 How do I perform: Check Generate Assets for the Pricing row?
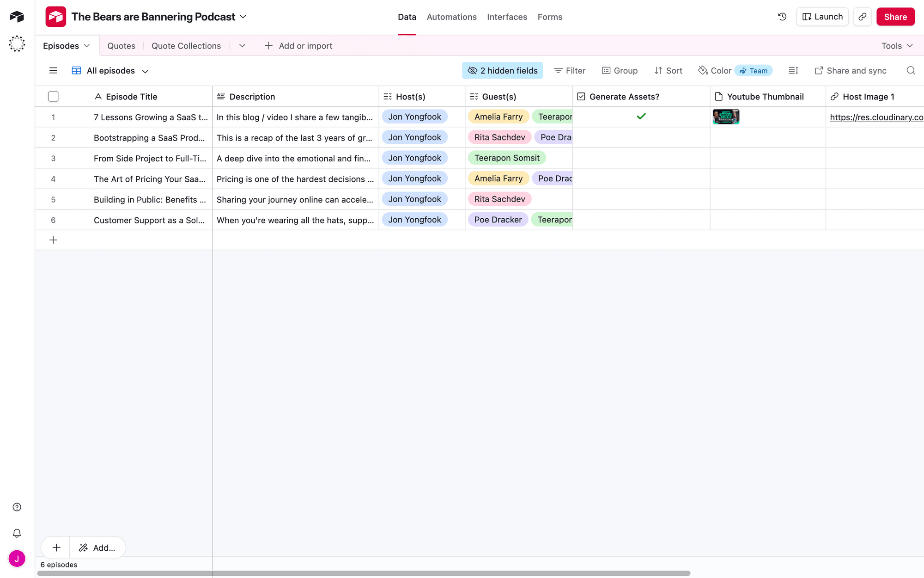[641, 178]
